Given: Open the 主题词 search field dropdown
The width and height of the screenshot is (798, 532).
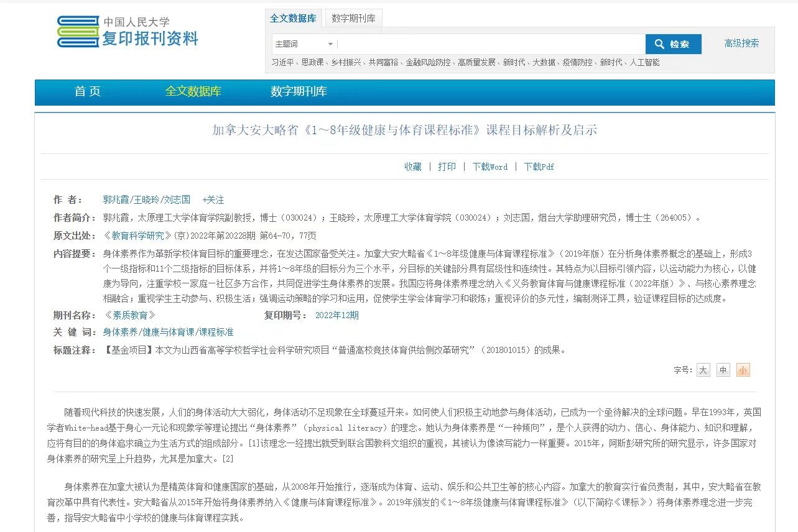Looking at the screenshot, I should click(304, 44).
